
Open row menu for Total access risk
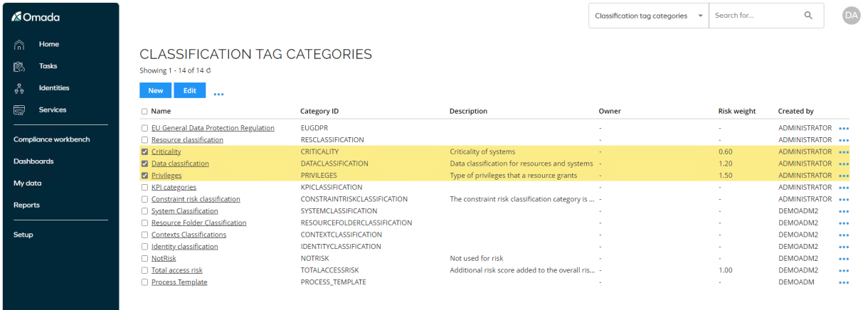[845, 271]
